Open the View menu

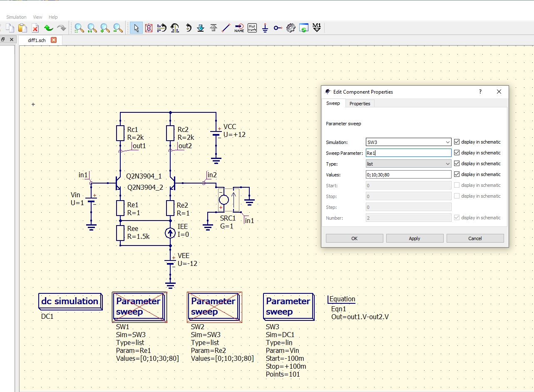click(37, 17)
